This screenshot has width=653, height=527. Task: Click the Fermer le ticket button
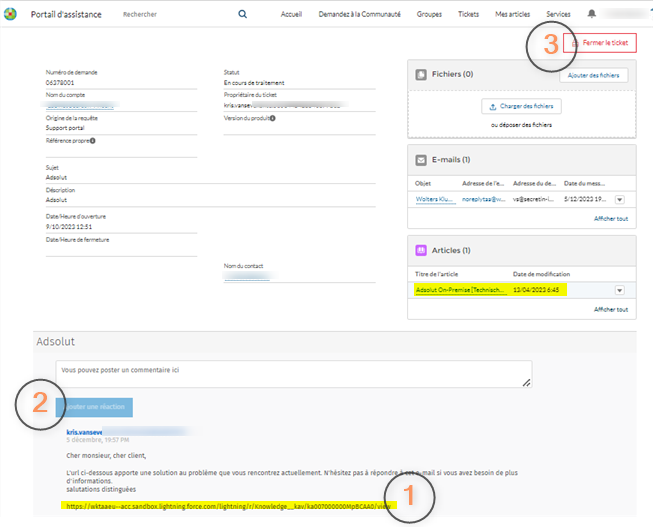(600, 43)
